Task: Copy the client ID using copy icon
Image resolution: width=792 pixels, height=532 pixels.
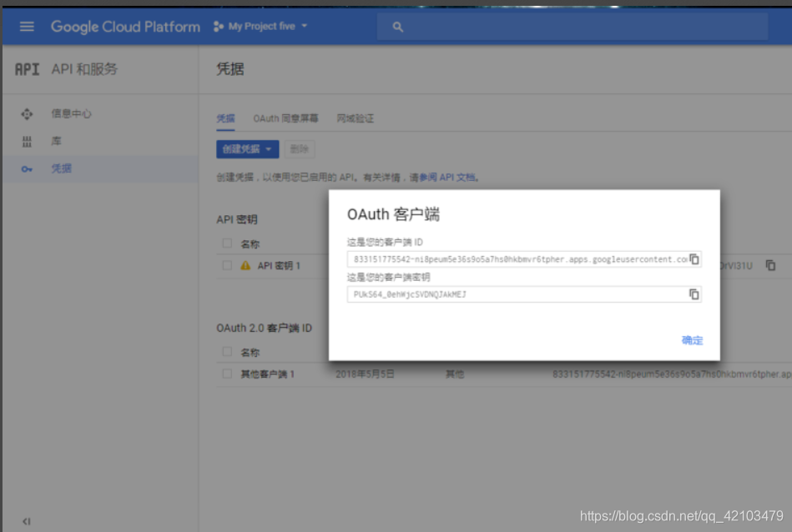Action: pos(694,259)
